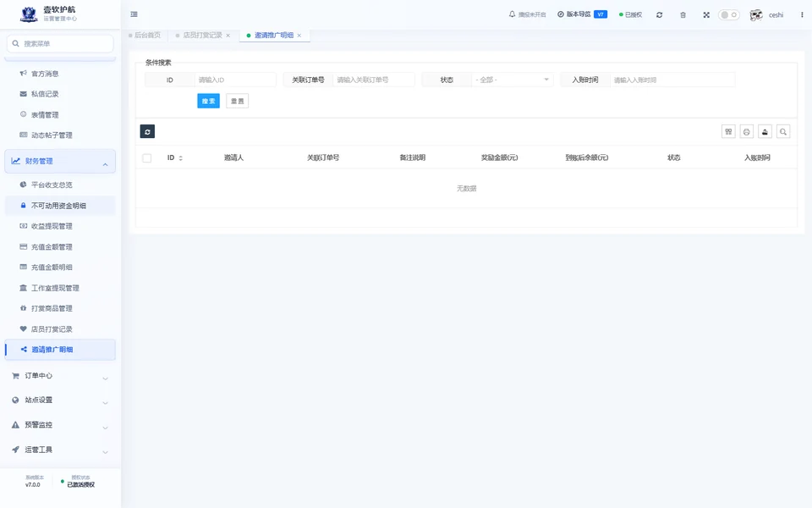The width and height of the screenshot is (812, 508).
Task: Open 表情管理 in the sidebar
Action: (60, 114)
